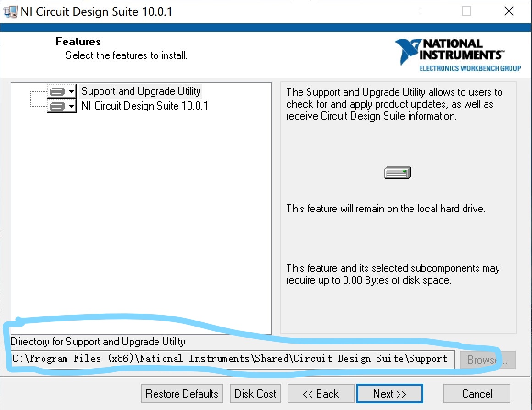This screenshot has height=410, width=532.
Task: Click 'This feature will remain on the local hard drive.' text
Action: coord(385,208)
